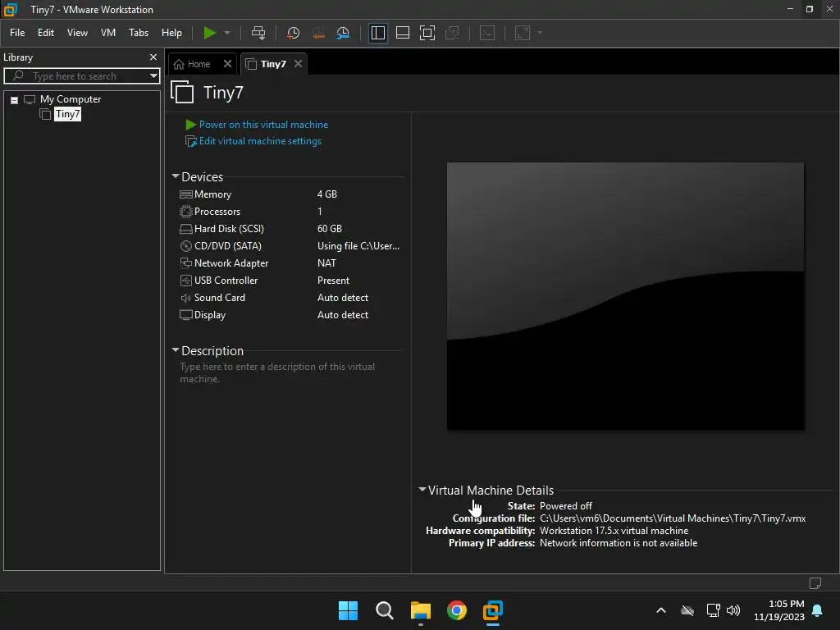
Task: Collapse the My Computer tree node
Action: (x=15, y=99)
